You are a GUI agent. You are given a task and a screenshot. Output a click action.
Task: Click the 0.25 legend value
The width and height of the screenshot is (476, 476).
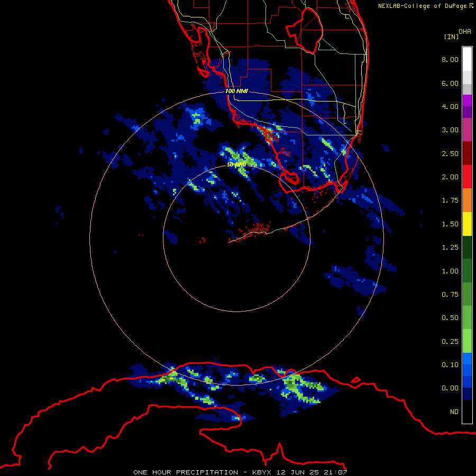450,342
